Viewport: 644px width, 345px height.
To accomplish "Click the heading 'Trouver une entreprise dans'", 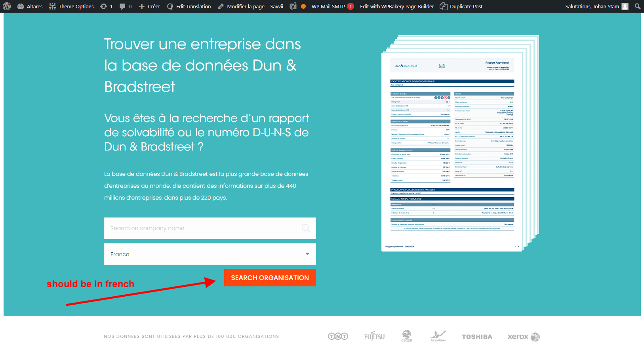I will tap(202, 44).
